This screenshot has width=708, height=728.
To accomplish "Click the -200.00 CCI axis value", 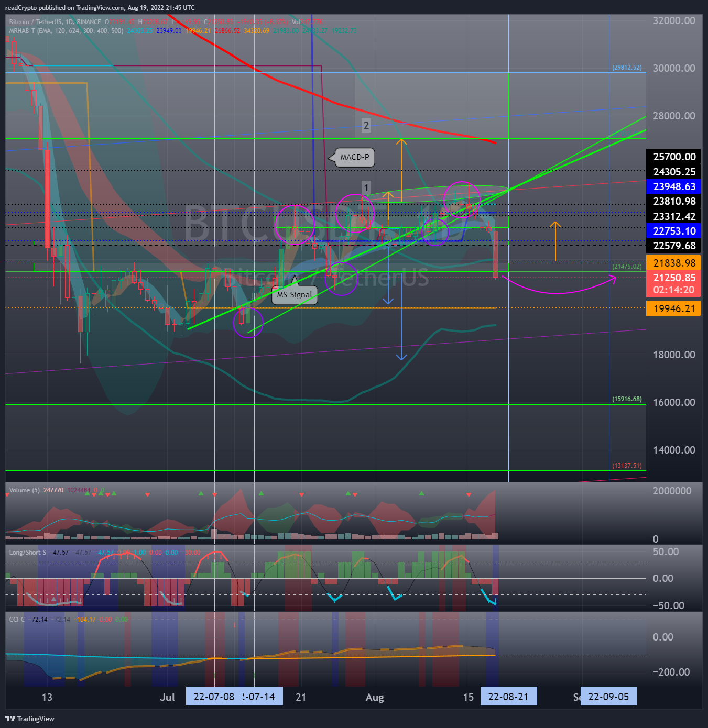I will (671, 672).
